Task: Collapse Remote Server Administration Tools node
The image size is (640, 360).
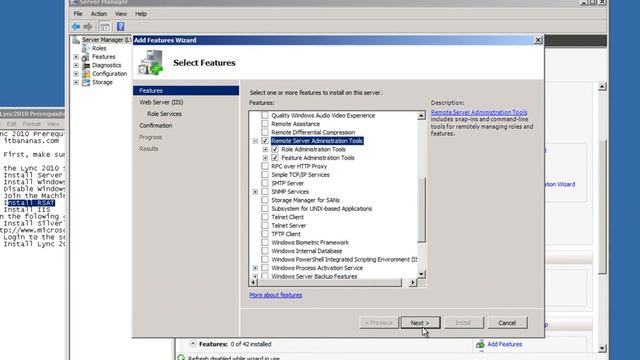Action: click(255, 141)
